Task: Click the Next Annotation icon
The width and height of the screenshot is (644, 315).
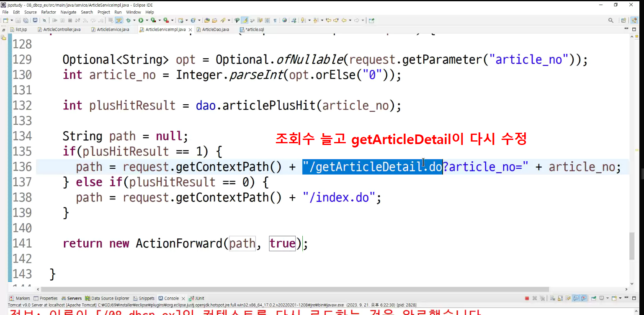Action: pyautogui.click(x=303, y=20)
